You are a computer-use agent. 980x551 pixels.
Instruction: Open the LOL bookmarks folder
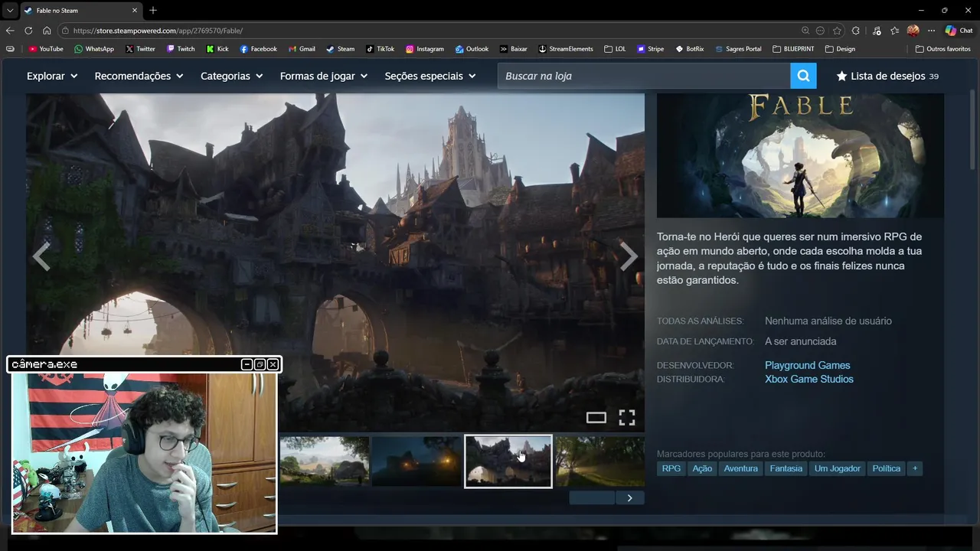(615, 49)
